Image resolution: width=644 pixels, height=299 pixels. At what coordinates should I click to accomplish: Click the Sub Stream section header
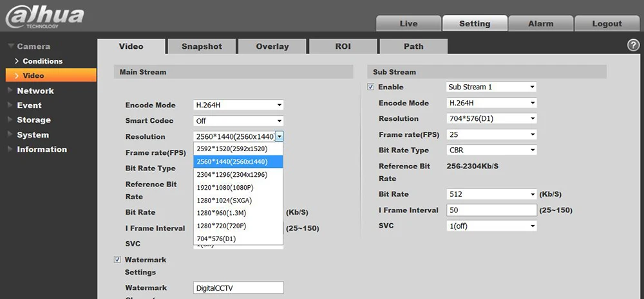pyautogui.click(x=487, y=72)
